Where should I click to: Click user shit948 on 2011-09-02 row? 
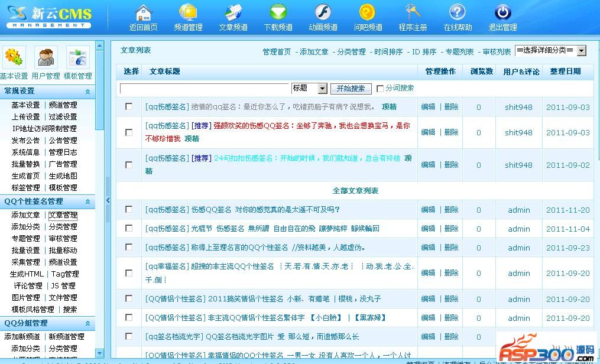(x=518, y=165)
